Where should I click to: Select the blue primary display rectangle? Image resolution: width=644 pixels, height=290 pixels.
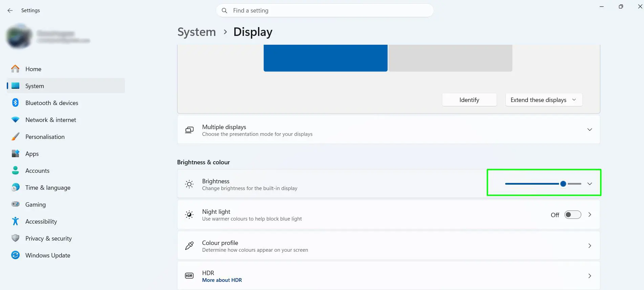325,58
